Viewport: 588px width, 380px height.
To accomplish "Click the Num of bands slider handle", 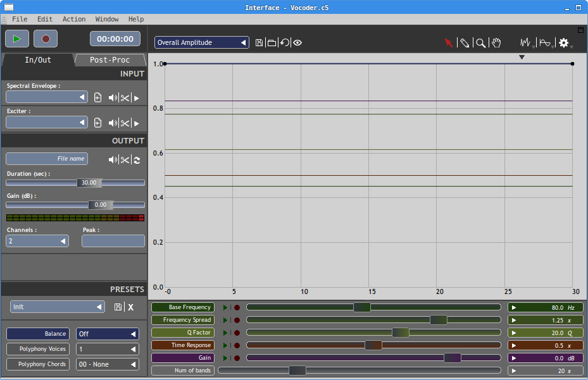I will pyautogui.click(x=297, y=371).
